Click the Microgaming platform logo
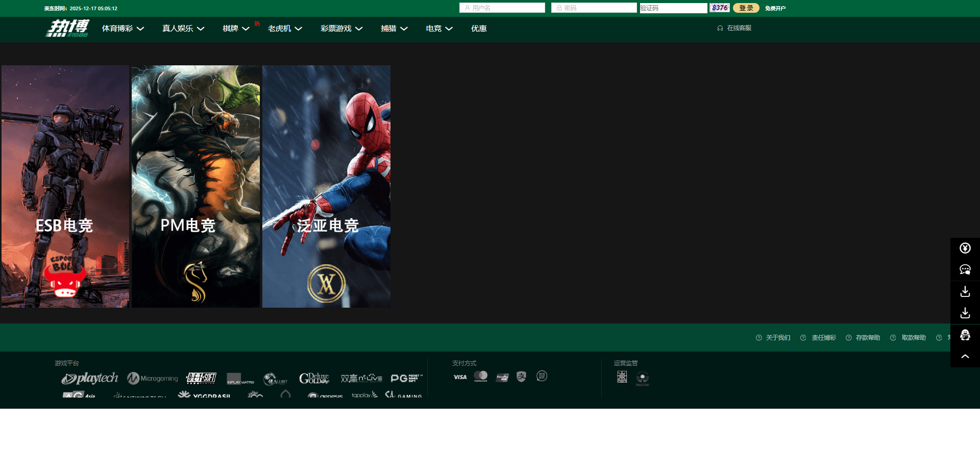Screen dimensions: 980x473 tap(153, 378)
